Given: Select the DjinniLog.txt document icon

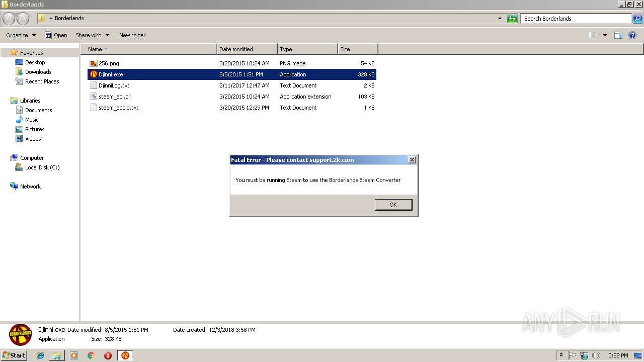Looking at the screenshot, I should pos(94,85).
